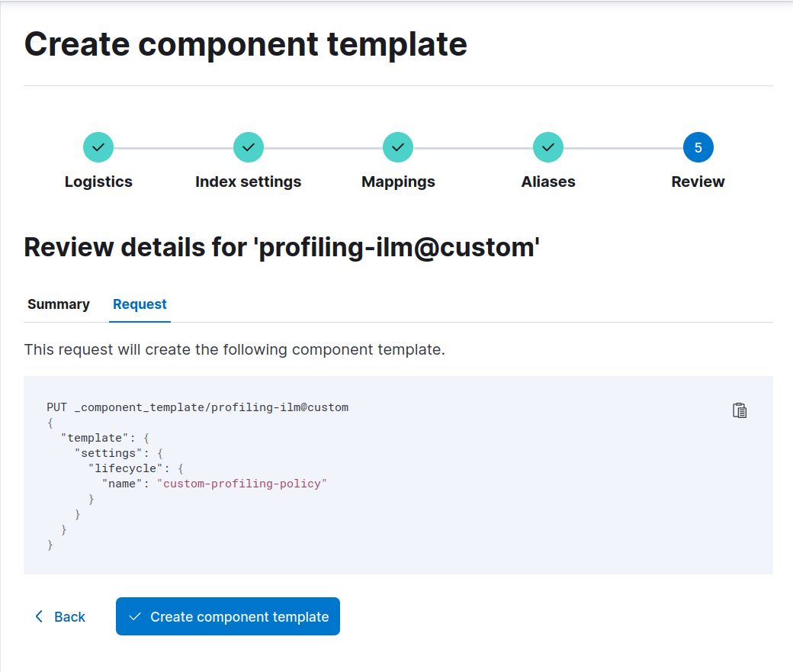Click the Create component template page heading

246,43
